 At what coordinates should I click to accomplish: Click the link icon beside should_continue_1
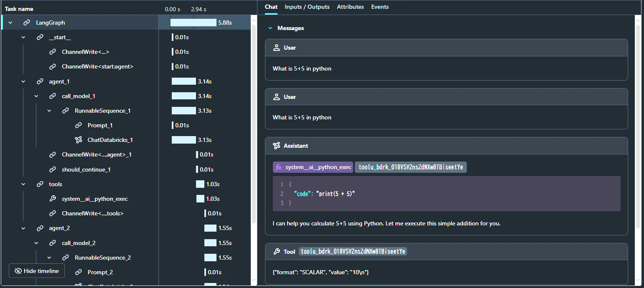coord(53,169)
